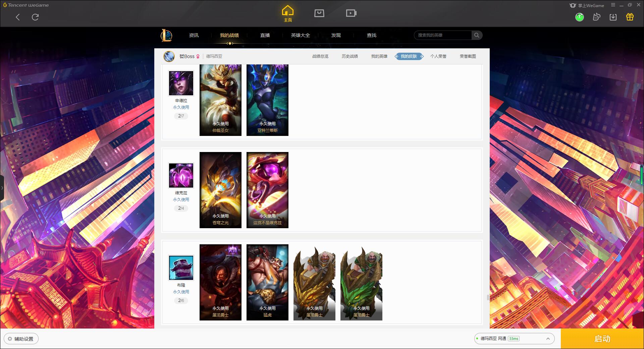Open the green 屠龙勇士 chroma card
Viewport: 644px width, 349px height.
click(361, 282)
